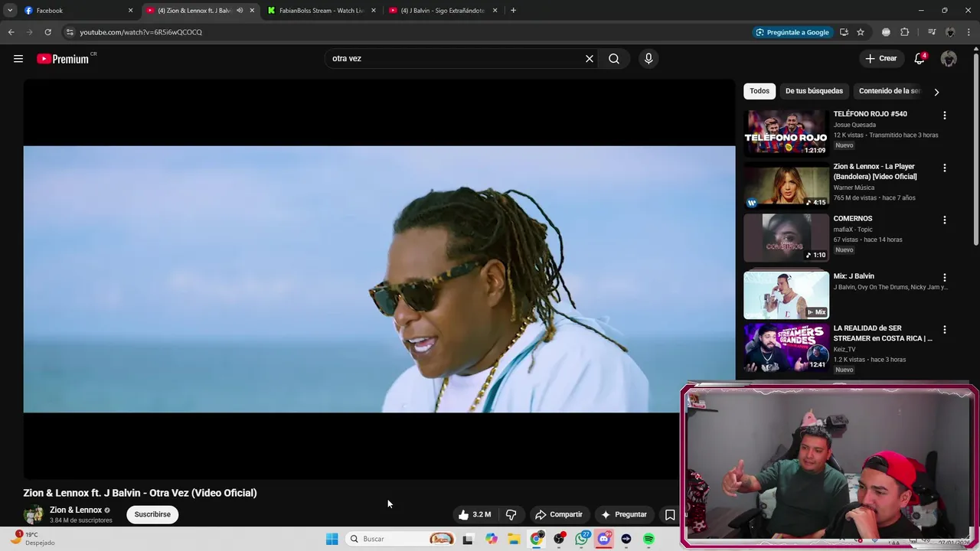Like the video with the thumbs-up
The height and width of the screenshot is (551, 980).
point(474,514)
